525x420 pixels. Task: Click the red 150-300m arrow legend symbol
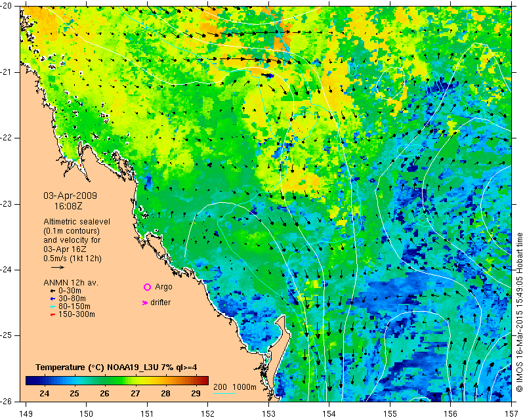[52, 314]
